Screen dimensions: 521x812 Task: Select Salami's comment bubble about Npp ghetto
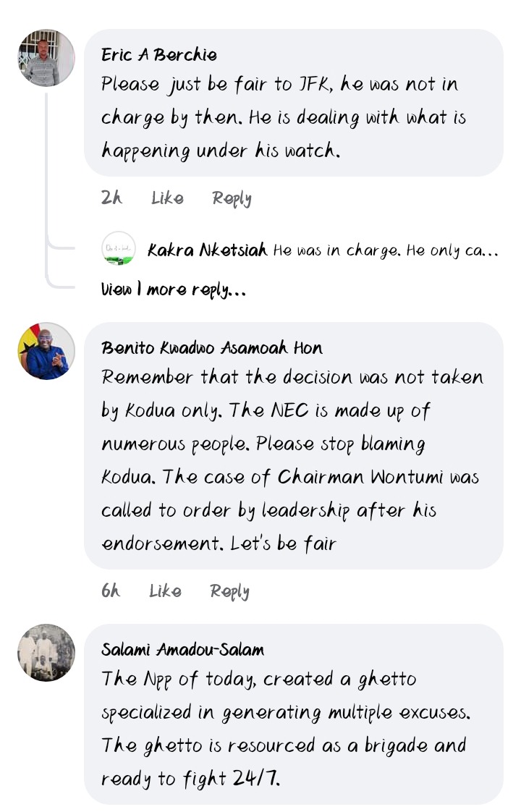(294, 714)
